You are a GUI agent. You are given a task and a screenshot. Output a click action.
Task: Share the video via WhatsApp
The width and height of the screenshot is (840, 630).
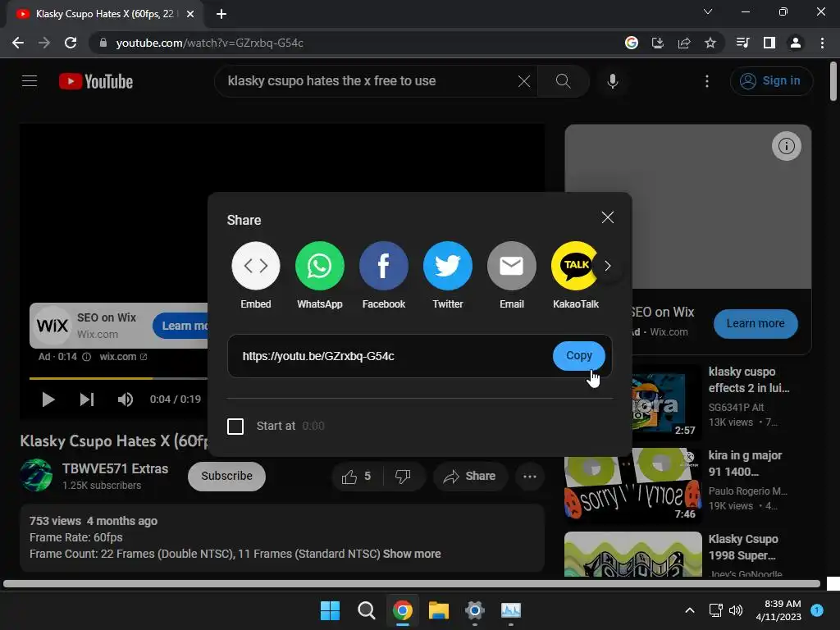pos(319,266)
